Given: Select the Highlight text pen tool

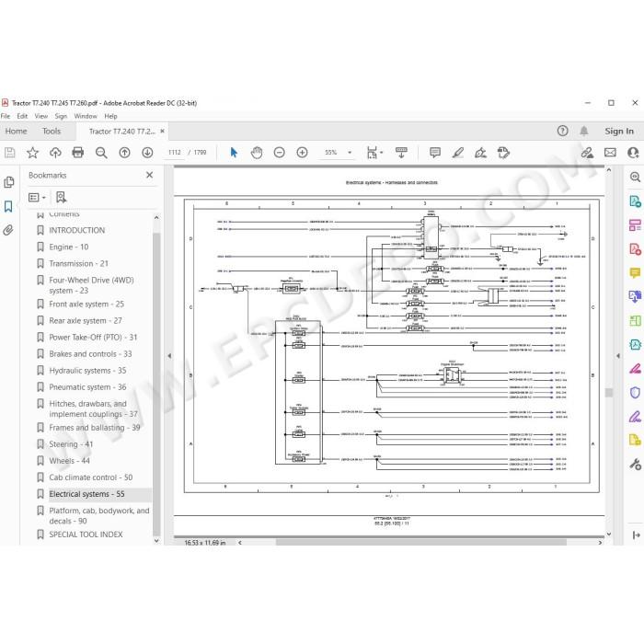Looking at the screenshot, I should pyautogui.click(x=458, y=153).
